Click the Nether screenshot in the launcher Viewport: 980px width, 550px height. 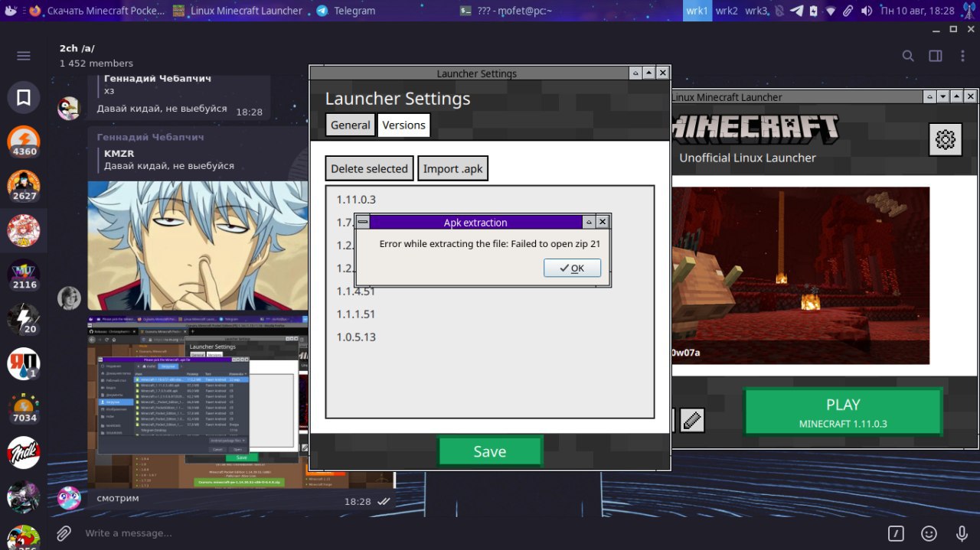click(x=800, y=275)
